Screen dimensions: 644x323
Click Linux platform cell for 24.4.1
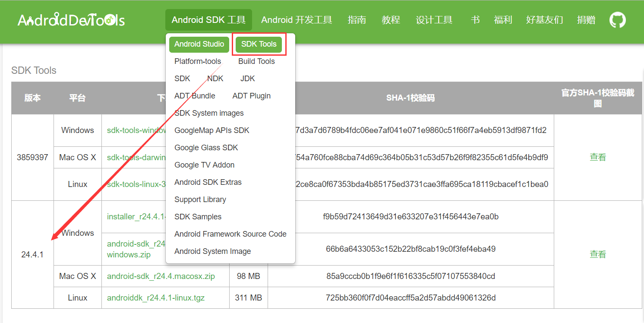coord(78,298)
